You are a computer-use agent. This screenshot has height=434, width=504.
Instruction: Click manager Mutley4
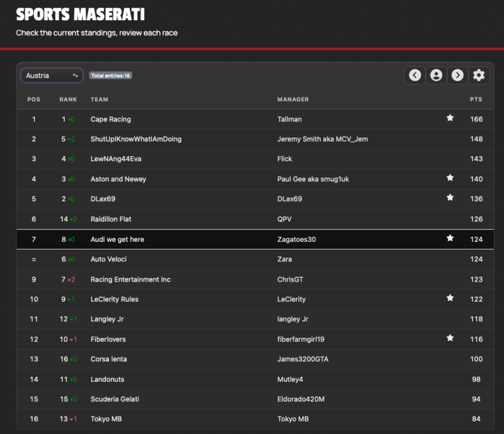[290, 379]
